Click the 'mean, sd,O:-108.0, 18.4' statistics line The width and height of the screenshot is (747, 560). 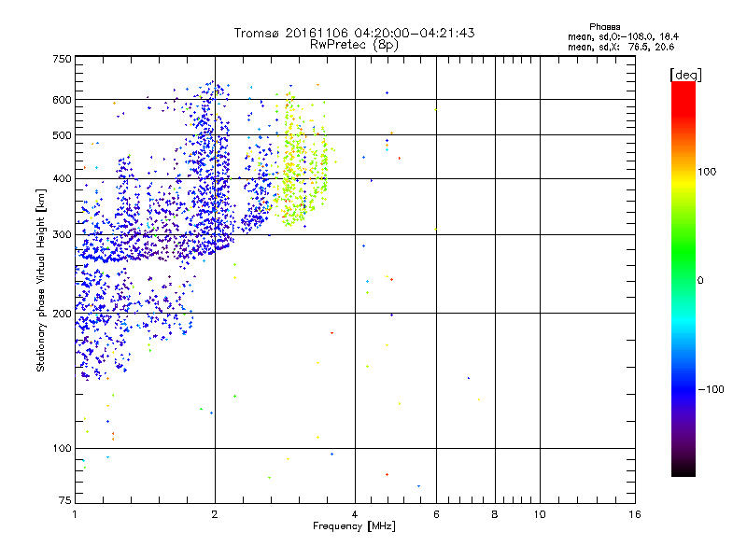pyautogui.click(x=623, y=36)
